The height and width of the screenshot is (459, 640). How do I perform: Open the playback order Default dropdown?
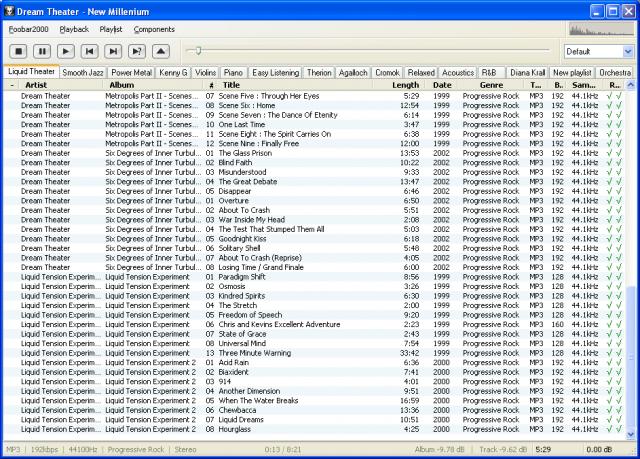pyautogui.click(x=598, y=51)
